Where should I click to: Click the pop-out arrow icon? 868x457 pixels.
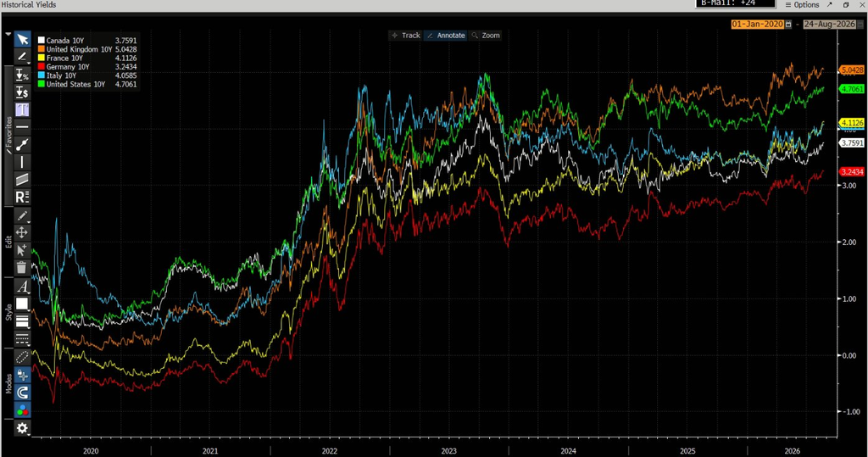click(830, 4)
